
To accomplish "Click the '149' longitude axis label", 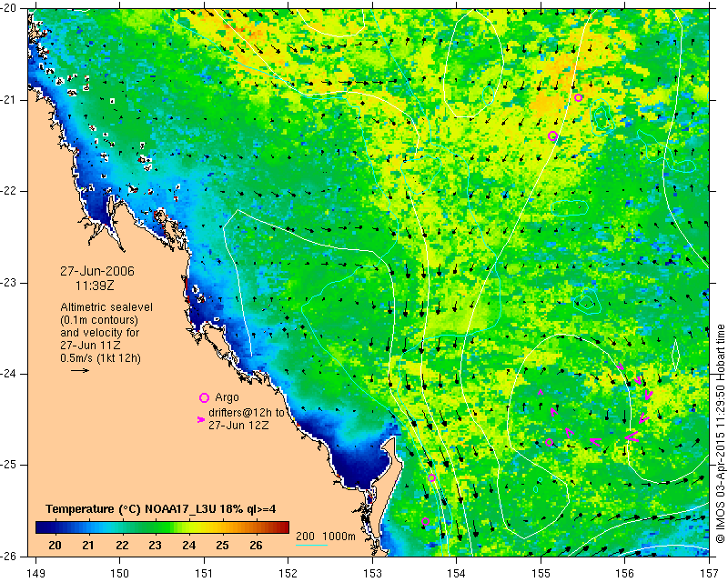I will click(35, 573).
